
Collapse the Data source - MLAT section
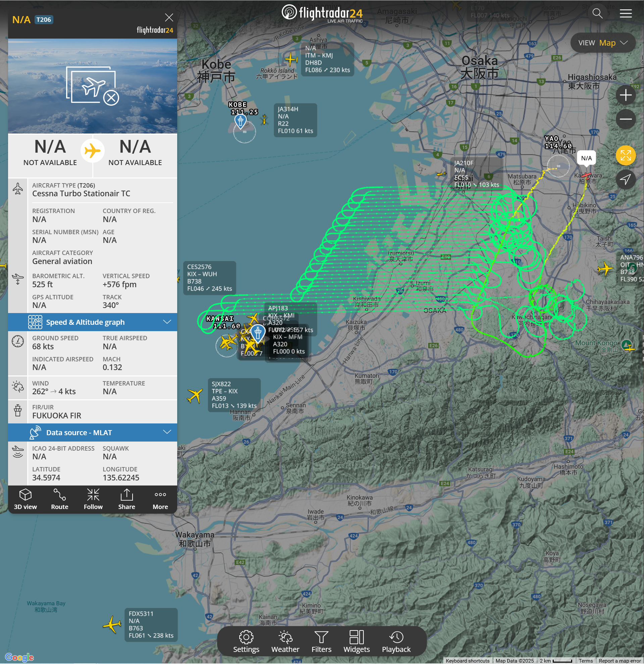click(x=93, y=432)
